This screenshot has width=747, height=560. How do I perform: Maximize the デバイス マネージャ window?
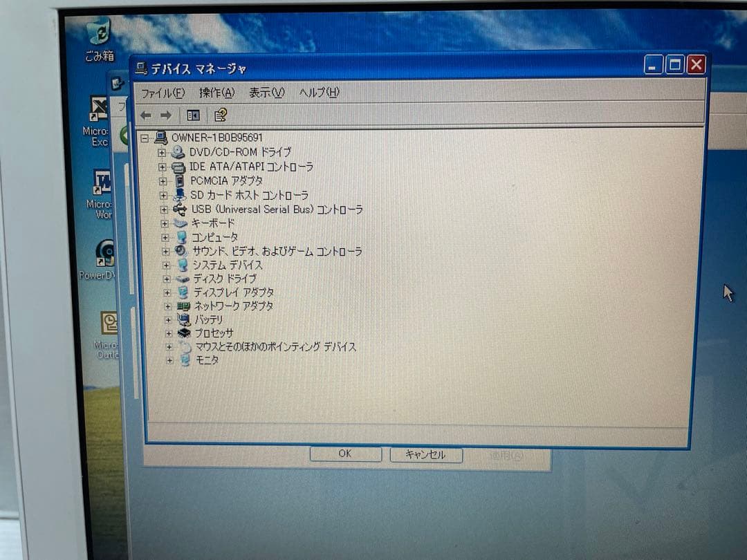[674, 64]
